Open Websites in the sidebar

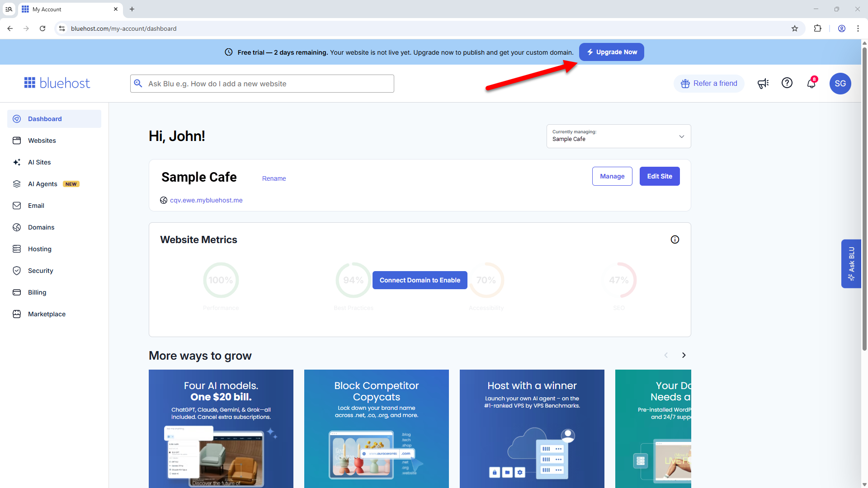[54, 141]
